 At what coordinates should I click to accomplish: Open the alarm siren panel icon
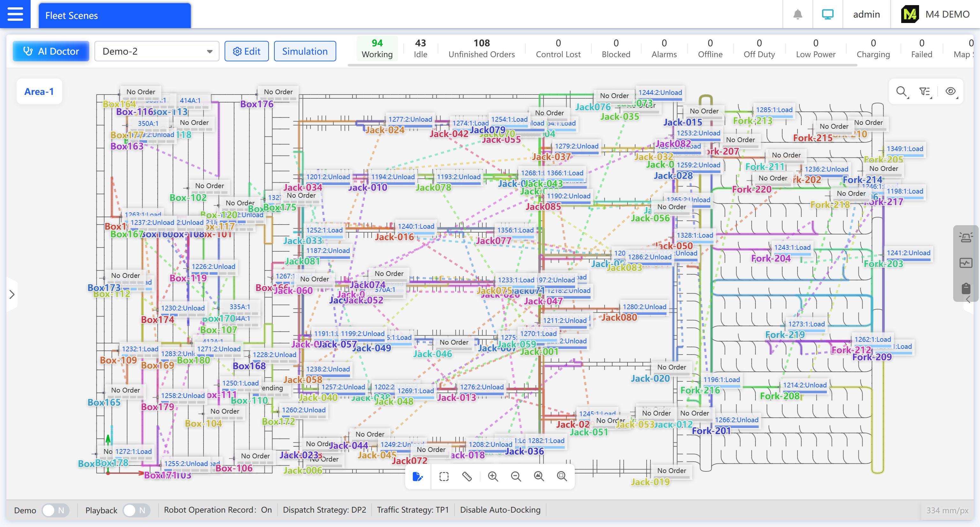point(966,238)
